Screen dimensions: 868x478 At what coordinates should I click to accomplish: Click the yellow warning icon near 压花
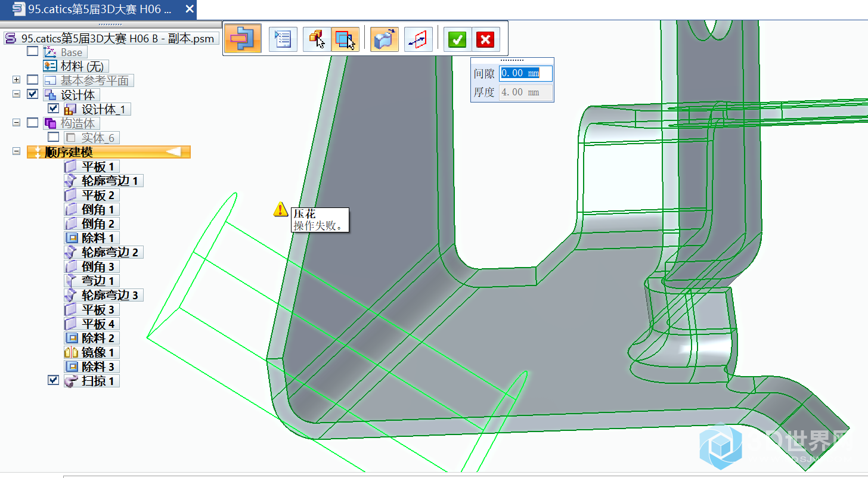pyautogui.click(x=281, y=209)
